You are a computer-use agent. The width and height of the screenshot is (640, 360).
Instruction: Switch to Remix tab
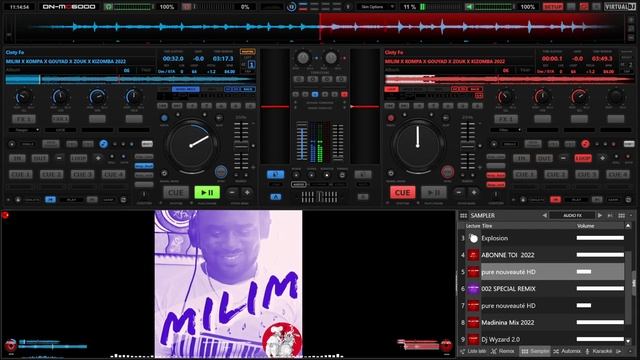click(503, 351)
